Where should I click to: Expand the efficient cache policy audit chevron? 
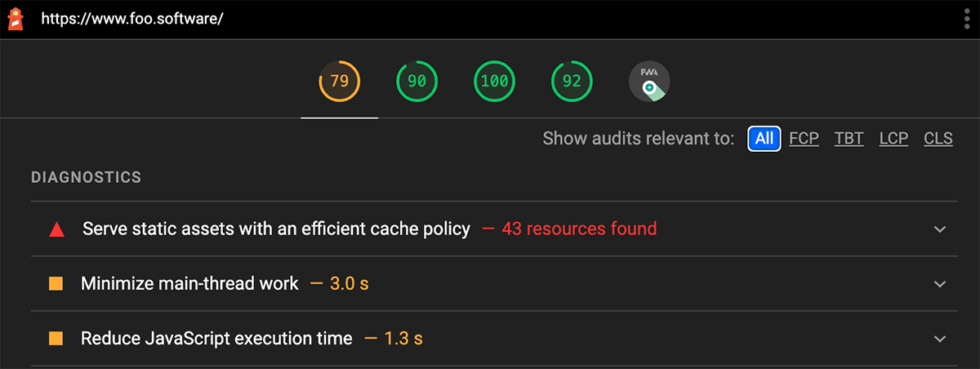[x=940, y=229]
